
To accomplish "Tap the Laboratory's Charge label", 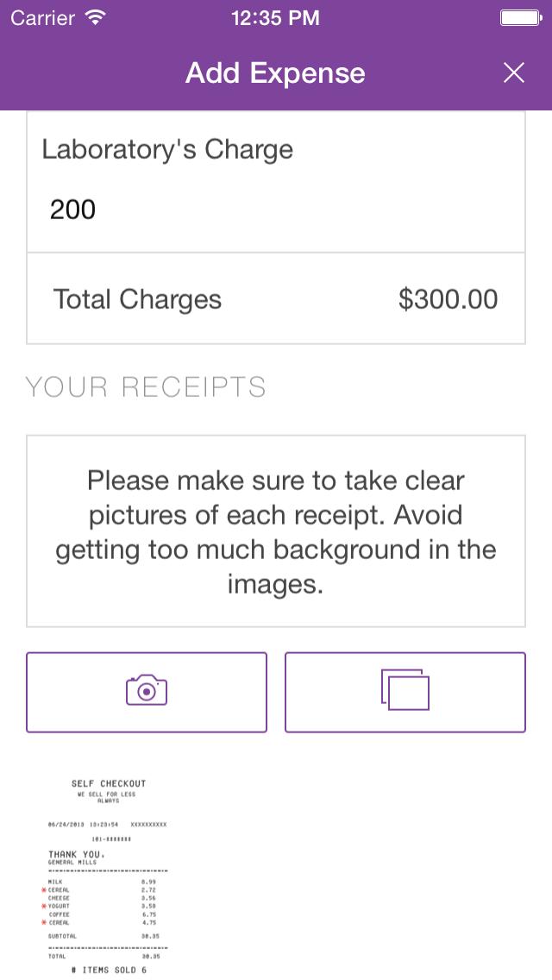I will (167, 150).
